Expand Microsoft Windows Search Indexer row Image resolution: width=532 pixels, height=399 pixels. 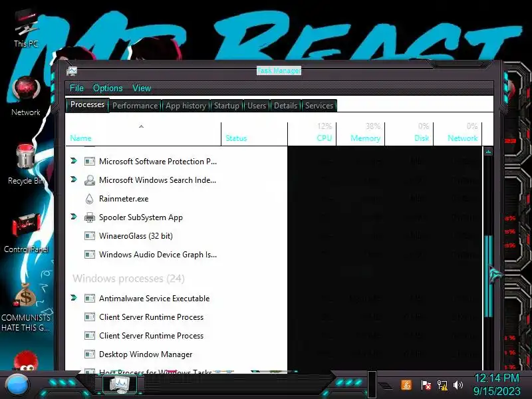click(74, 179)
